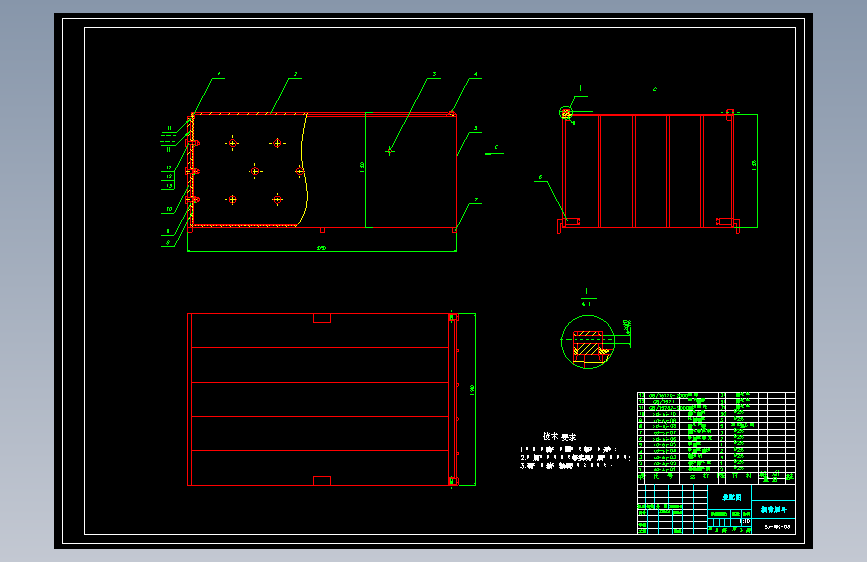This screenshot has height=562, width=867.
Task: Click callout number 2 above front view
Action: (x=296, y=74)
